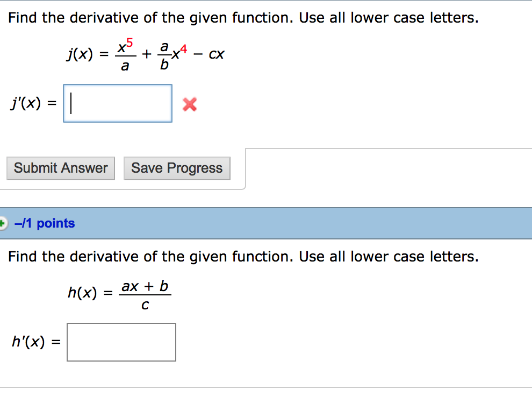Expand the green plus points icon
The image size is (532, 396).
pyautogui.click(x=2, y=223)
